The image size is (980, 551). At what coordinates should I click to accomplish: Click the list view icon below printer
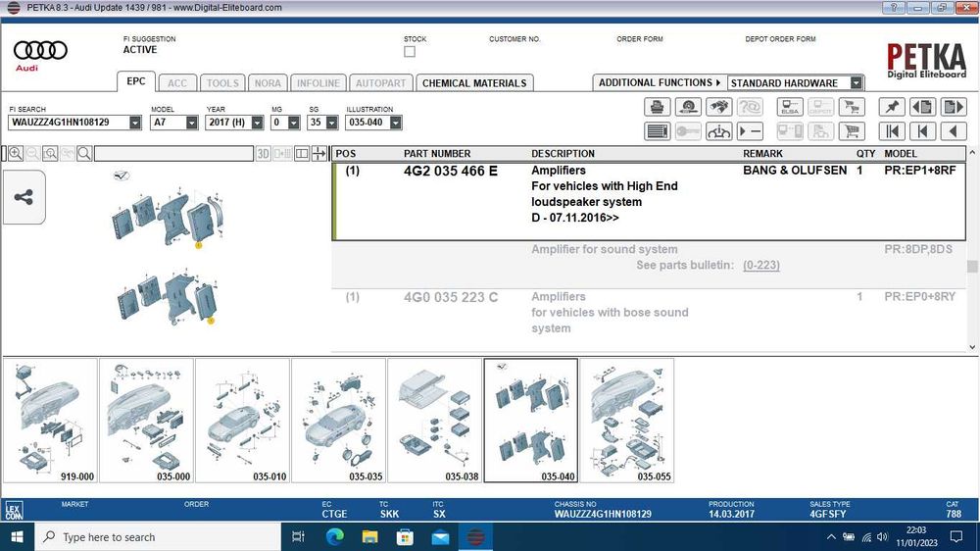(657, 131)
